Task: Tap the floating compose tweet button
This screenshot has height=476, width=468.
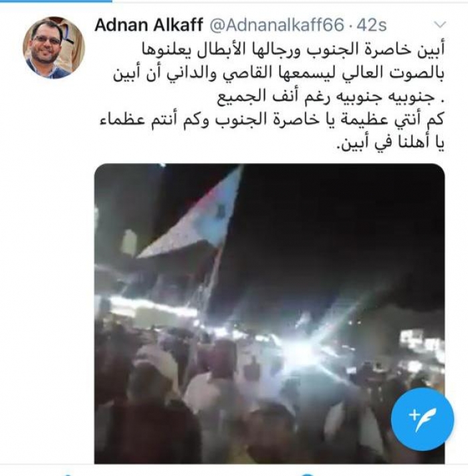Action: pos(422,419)
